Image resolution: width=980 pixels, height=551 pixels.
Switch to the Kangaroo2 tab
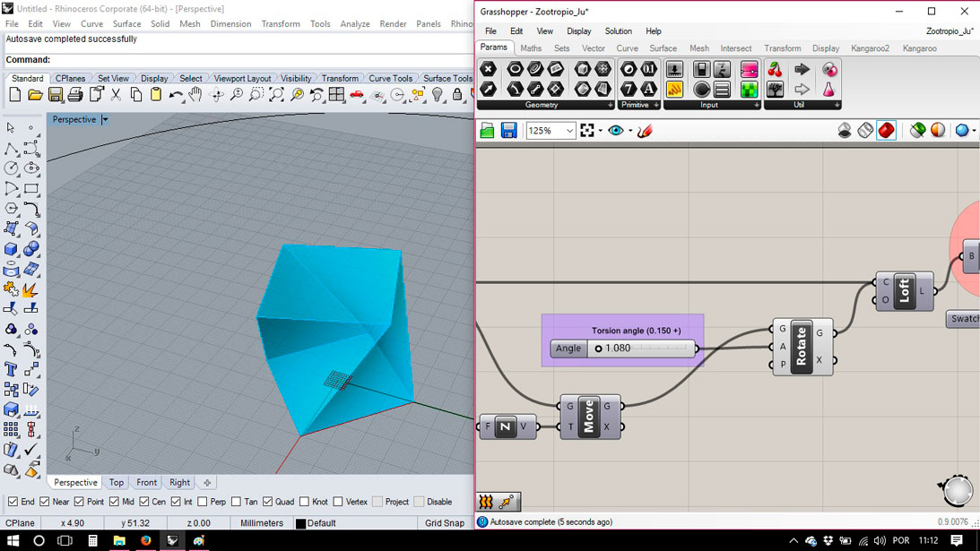coord(870,48)
